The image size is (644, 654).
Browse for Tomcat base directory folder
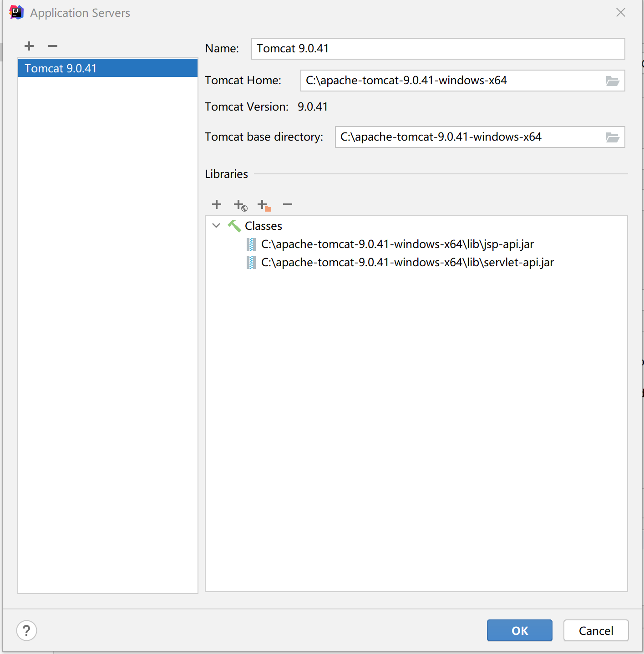pyautogui.click(x=613, y=137)
